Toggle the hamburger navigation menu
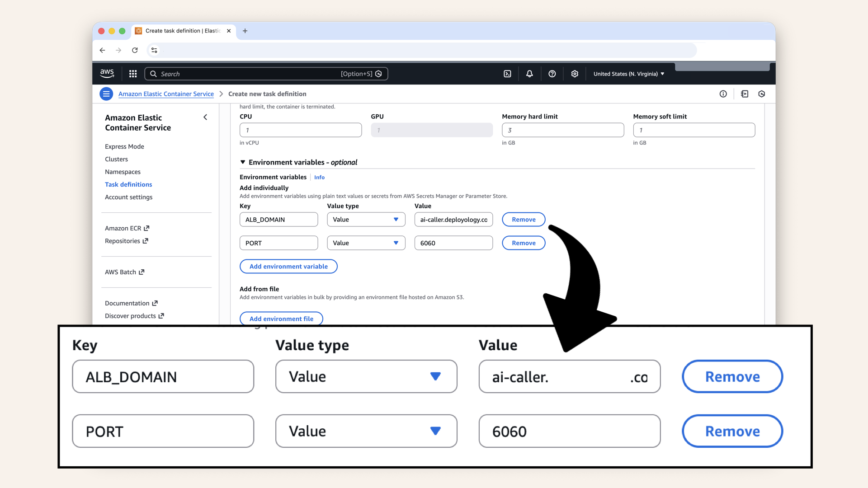 106,94
